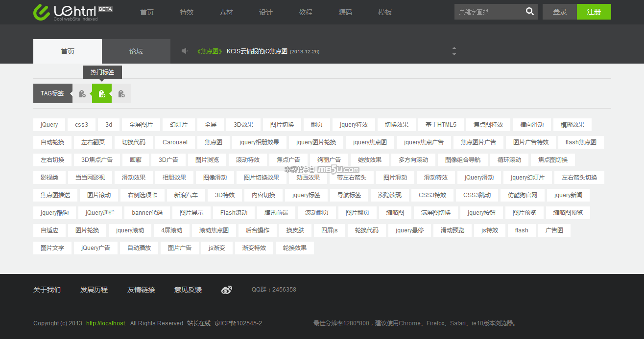Open the KCIS云情报的jQ焦点图 news link
This screenshot has height=339, width=644.
point(257,51)
